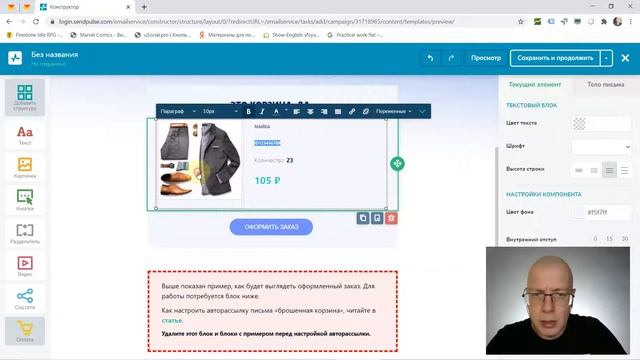Open a new browser tab
This screenshot has width=640, height=360.
click(x=144, y=7)
